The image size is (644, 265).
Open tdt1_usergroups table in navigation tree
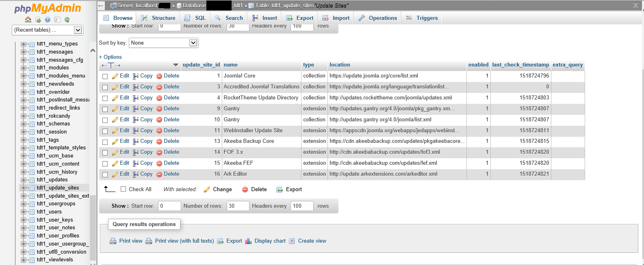tap(56, 204)
